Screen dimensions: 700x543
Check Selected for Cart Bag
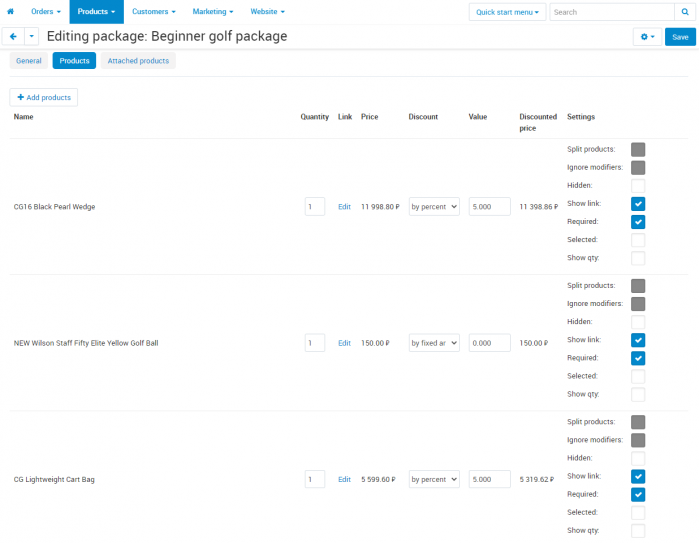pos(638,513)
